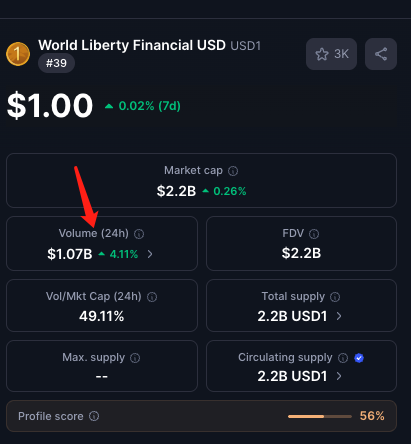Click the Profile score progress bar
This screenshot has height=444, width=411.
[x=320, y=416]
